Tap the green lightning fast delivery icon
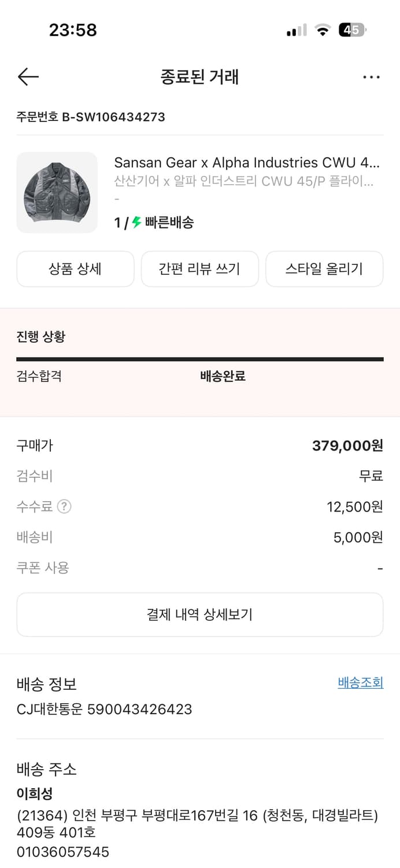The image size is (400, 868). click(137, 222)
